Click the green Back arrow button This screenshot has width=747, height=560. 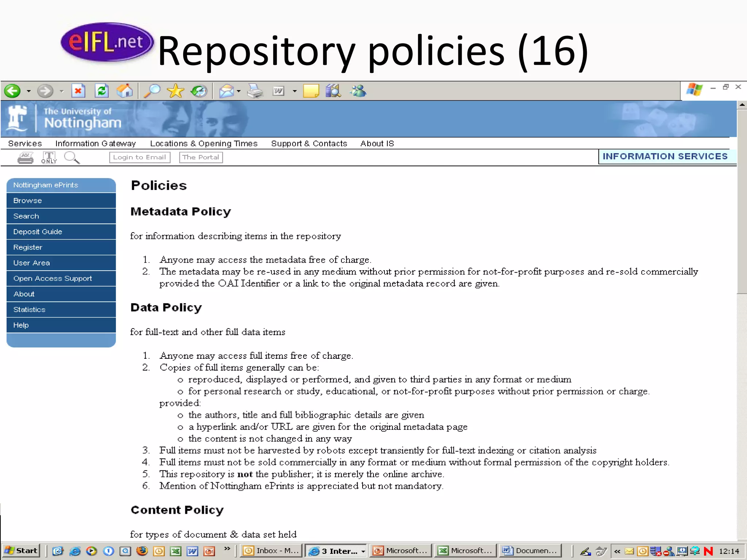pos(12,91)
